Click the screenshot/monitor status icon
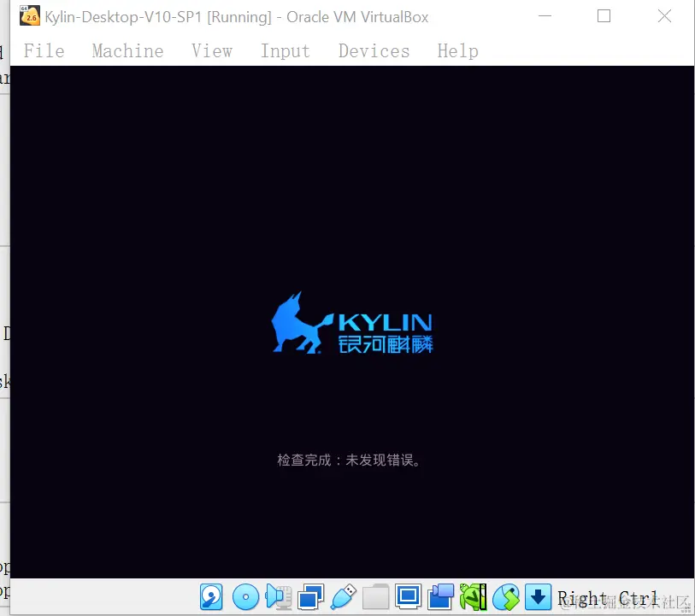This screenshot has height=616, width=695. 408,597
